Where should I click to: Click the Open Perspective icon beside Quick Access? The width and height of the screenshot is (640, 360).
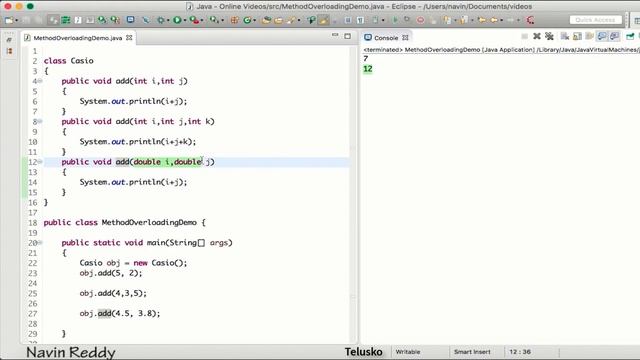pos(636,20)
